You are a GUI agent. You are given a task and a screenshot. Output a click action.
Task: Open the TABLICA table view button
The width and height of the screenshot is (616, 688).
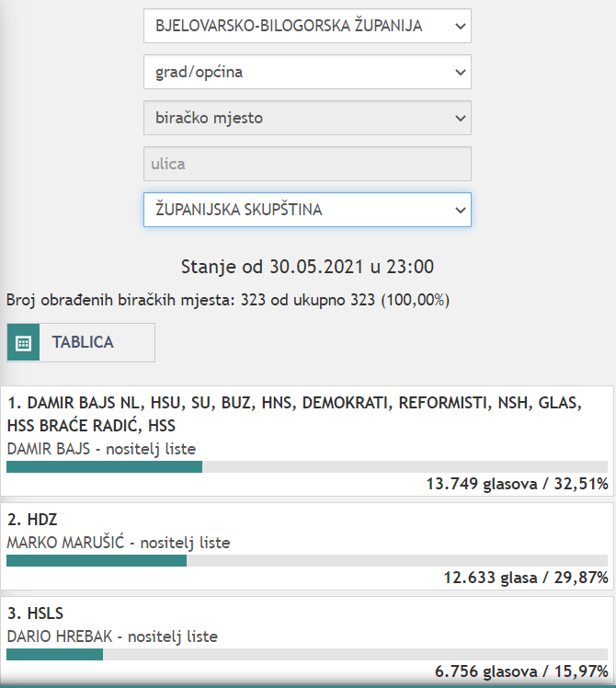[81, 343]
